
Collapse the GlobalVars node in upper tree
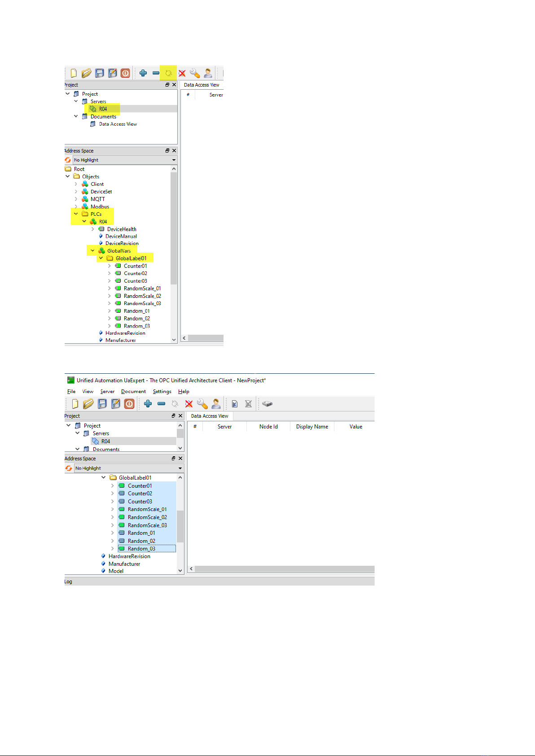(92, 251)
